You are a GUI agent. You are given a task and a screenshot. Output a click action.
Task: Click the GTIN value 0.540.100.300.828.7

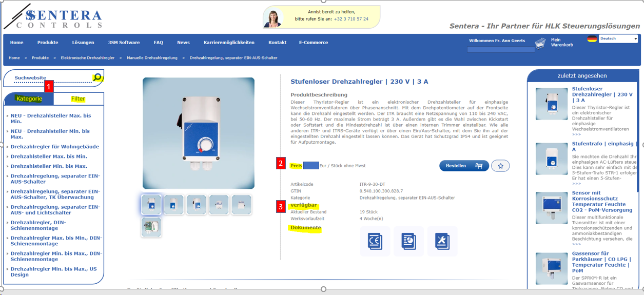(x=381, y=191)
